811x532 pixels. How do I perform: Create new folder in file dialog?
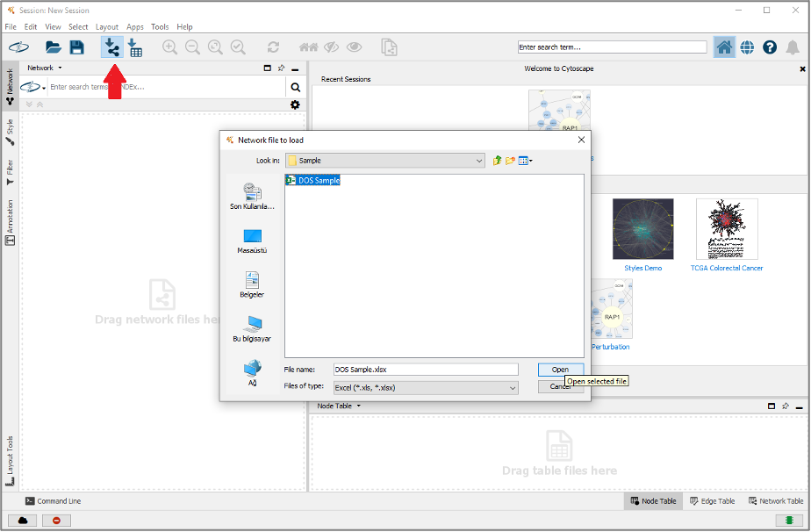(x=510, y=161)
